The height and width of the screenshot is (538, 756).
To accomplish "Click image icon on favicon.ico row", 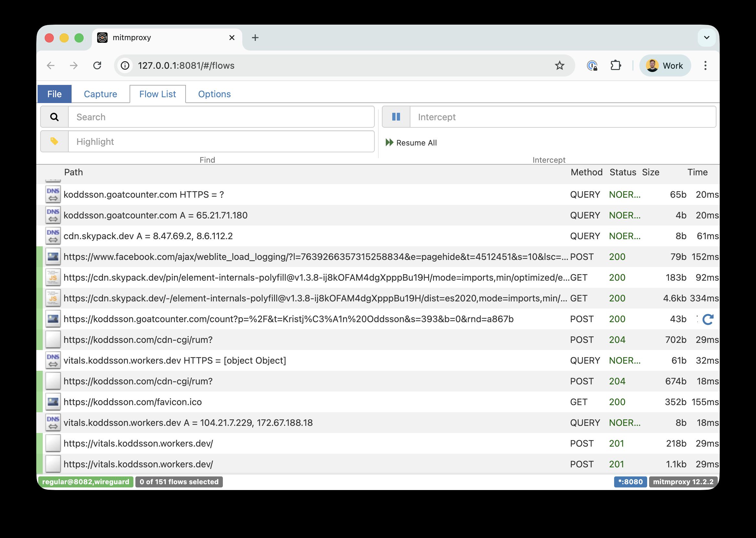I will (53, 402).
